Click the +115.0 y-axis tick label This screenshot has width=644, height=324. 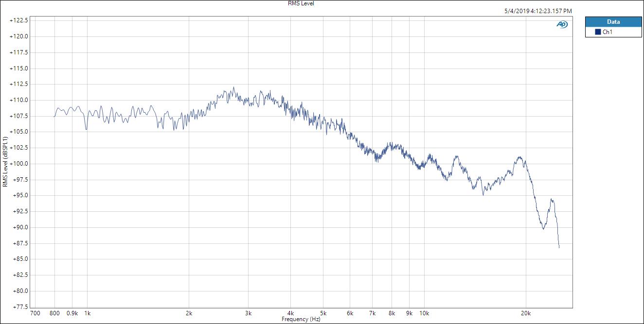coord(19,68)
